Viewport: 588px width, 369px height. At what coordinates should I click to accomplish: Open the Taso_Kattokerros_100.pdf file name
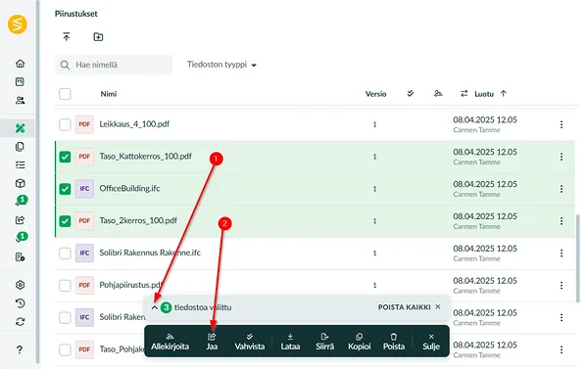145,157
